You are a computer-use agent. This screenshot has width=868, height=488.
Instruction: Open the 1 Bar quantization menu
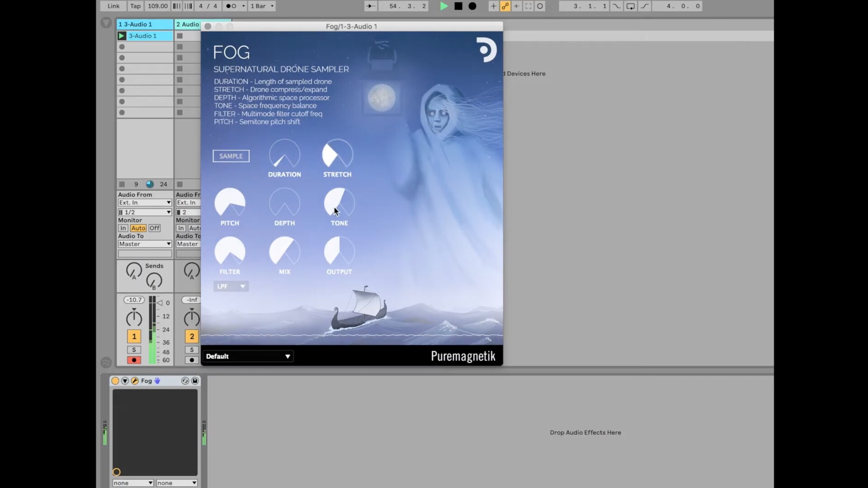[262, 6]
